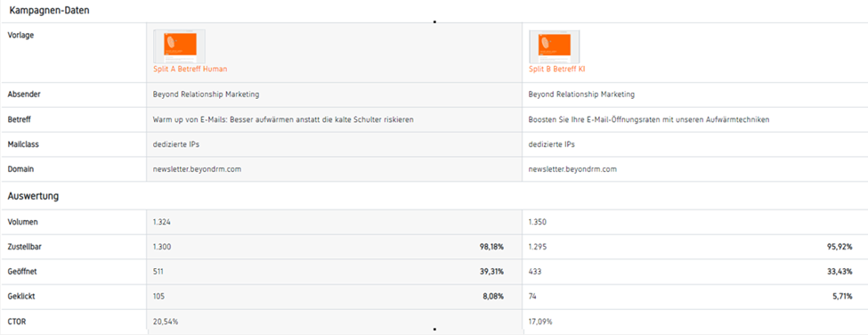Open the Split A Betreff Human template thumbnail
This screenshot has height=335, width=868.
(179, 46)
